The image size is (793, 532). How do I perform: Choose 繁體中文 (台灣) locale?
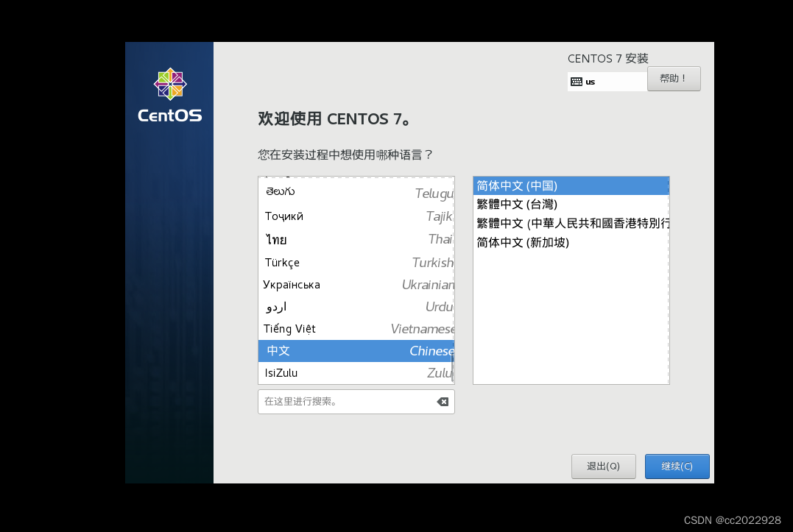coord(571,204)
